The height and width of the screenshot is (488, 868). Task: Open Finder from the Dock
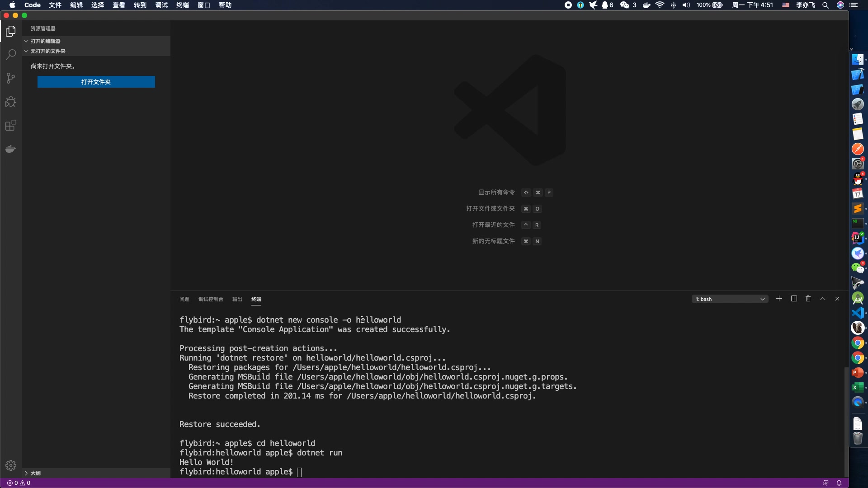pos(858,59)
